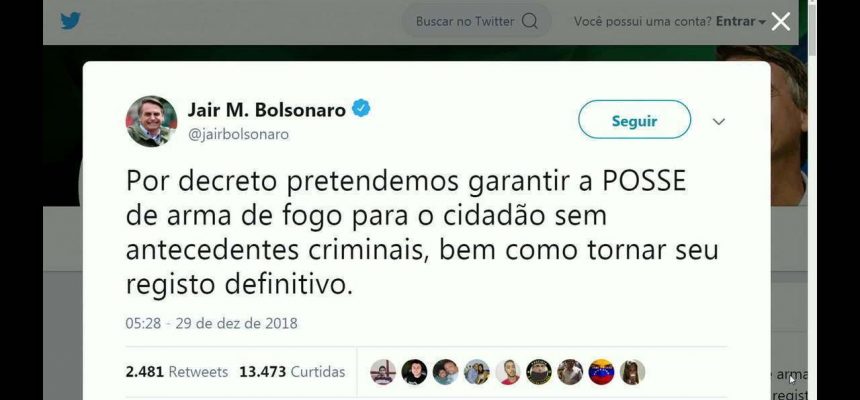Open the @jairbolsonaro handle link
This screenshot has width=860, height=400.
(238, 134)
